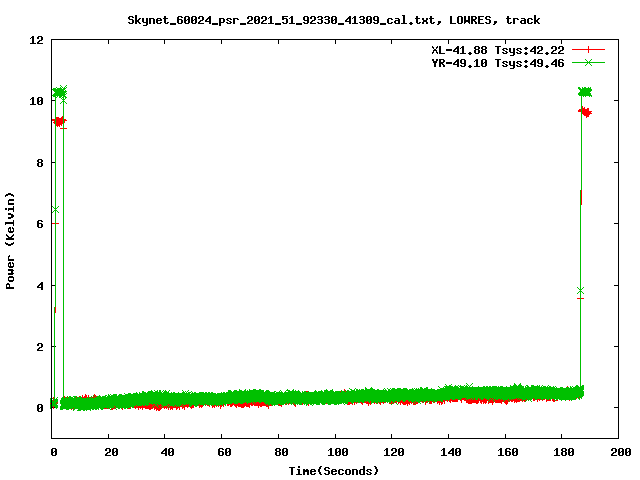The image size is (640, 480).
Task: Click the 100 tick label on the x-axis
Action: tap(335, 453)
